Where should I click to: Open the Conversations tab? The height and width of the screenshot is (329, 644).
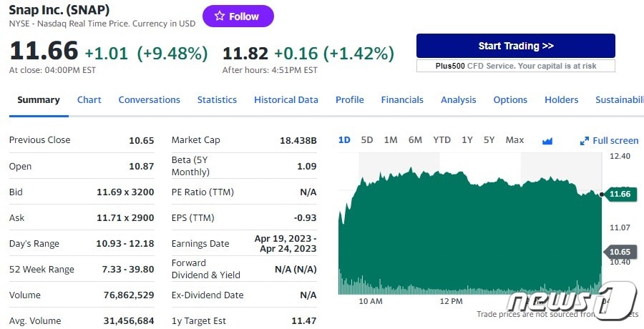tap(149, 100)
